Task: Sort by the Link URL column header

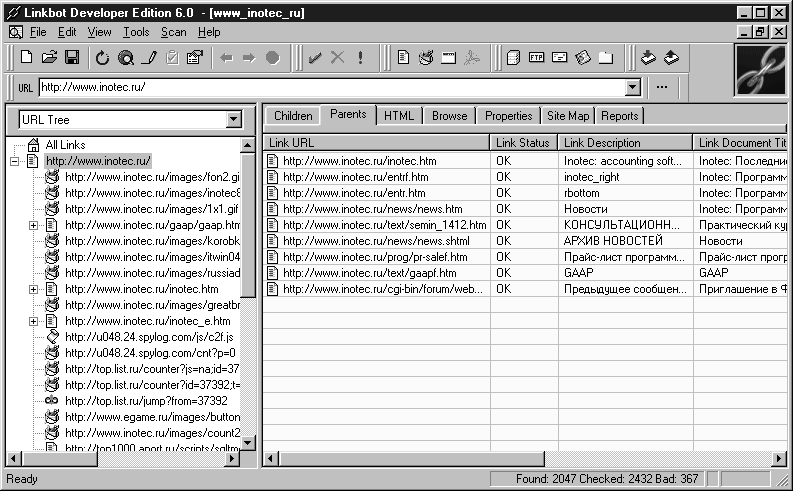Action: click(x=377, y=143)
